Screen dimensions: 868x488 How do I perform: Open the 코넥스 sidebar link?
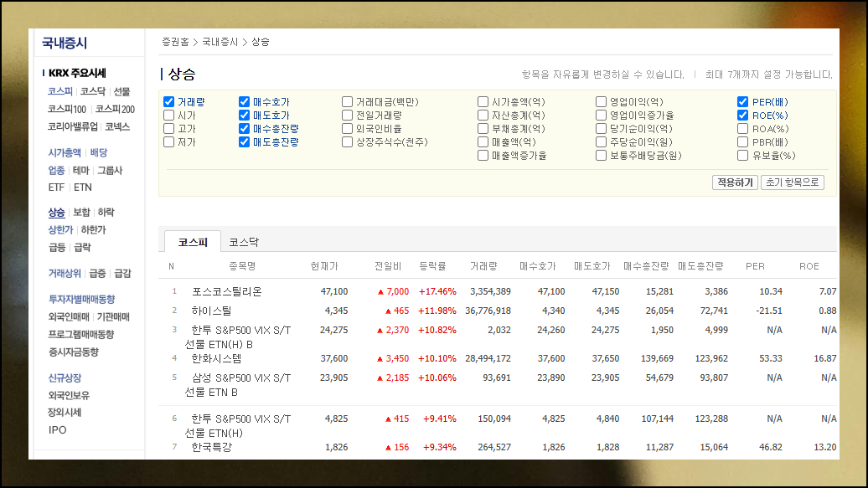117,126
